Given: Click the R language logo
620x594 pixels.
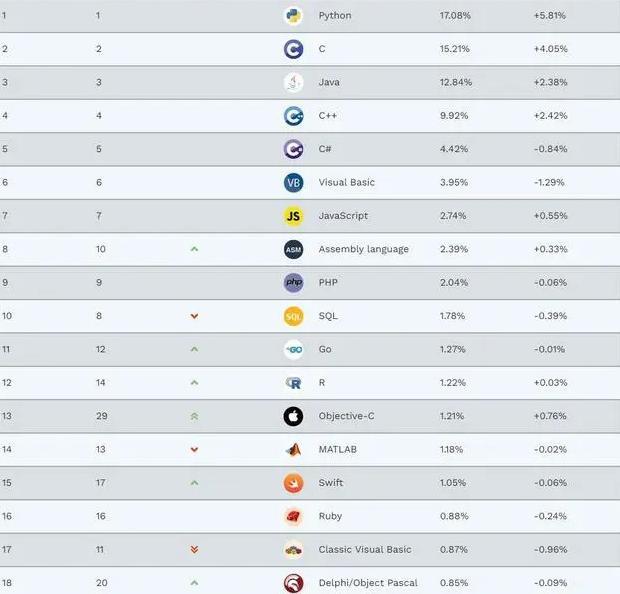Looking at the screenshot, I should tap(293, 383).
